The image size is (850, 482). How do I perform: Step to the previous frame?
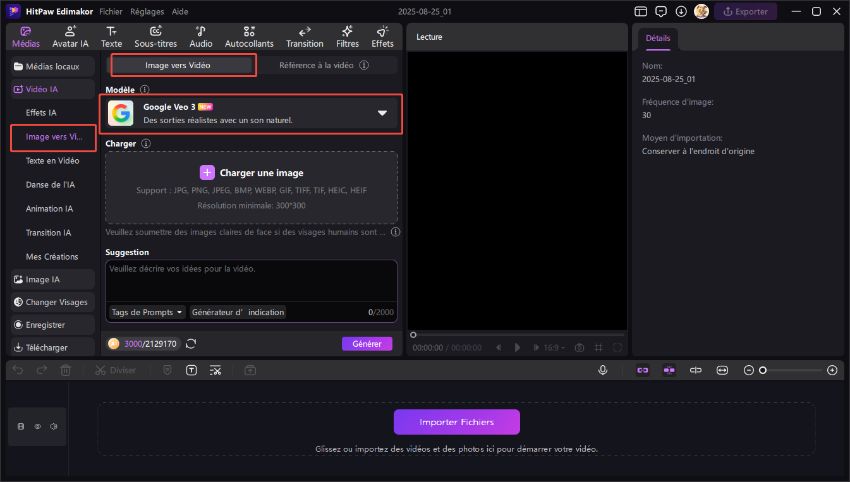click(499, 348)
